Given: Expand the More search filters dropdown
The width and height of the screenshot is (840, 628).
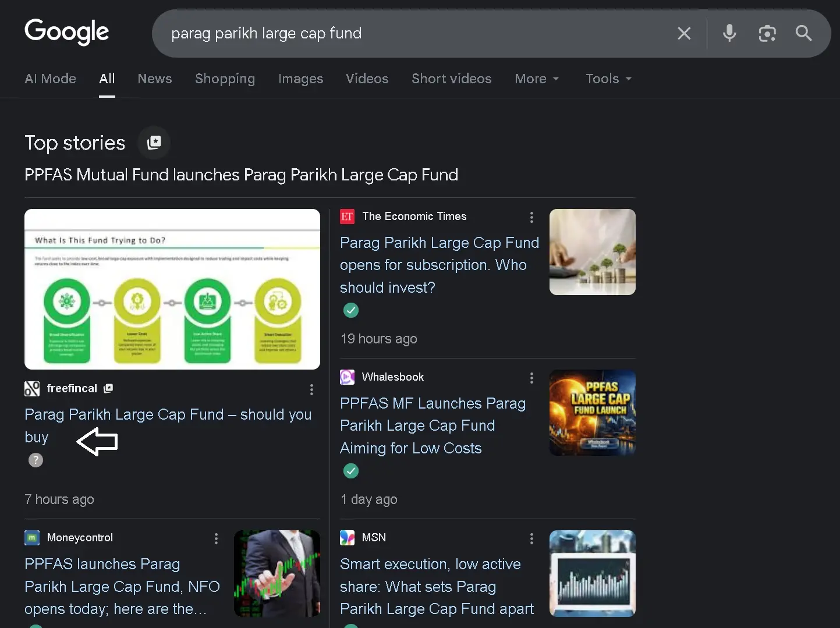Looking at the screenshot, I should tap(537, 79).
